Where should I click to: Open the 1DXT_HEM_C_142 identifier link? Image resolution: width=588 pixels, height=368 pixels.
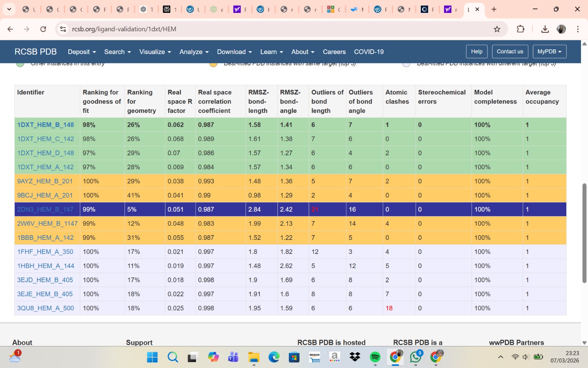tap(46, 139)
